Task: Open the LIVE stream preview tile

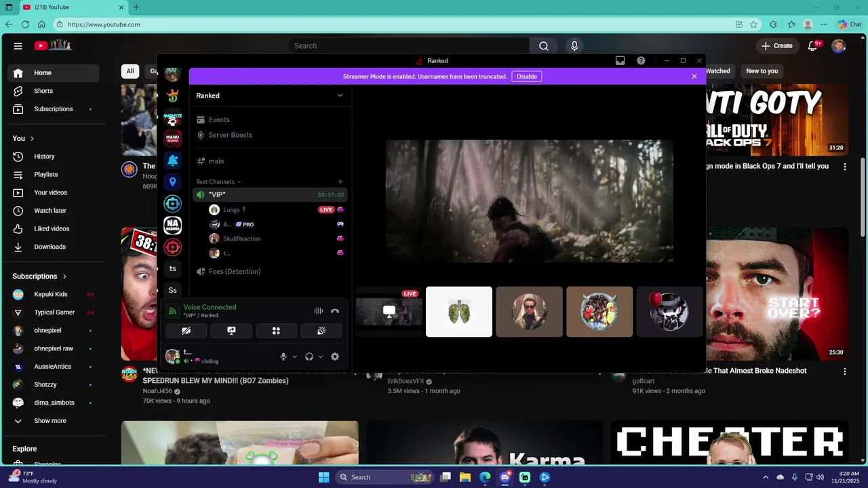Action: (389, 312)
